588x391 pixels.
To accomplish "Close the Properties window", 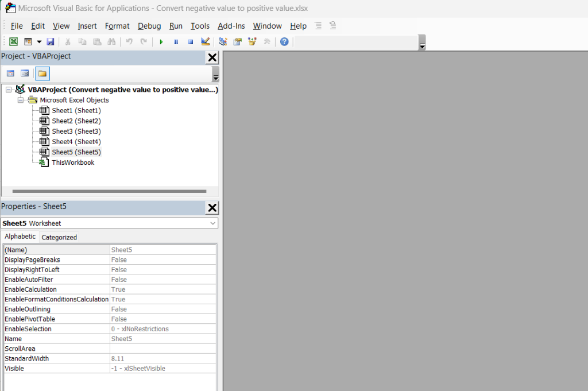I will (212, 207).
